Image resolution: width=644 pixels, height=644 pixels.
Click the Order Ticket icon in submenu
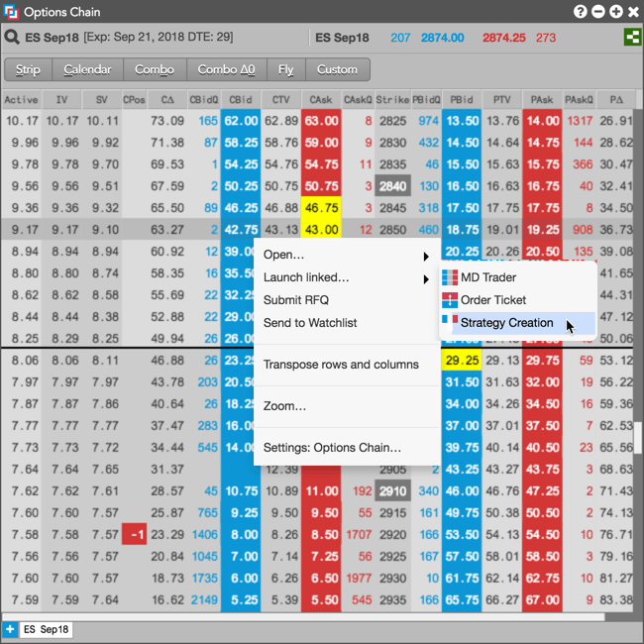click(450, 300)
